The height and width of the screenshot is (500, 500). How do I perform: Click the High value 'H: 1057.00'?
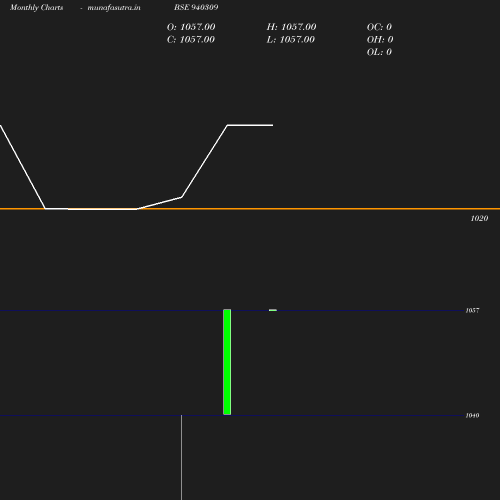click(291, 27)
